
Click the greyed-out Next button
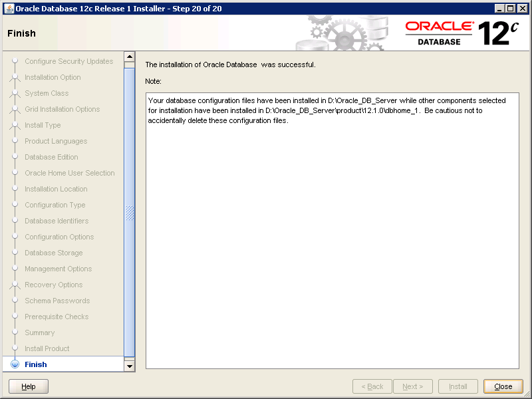click(412, 386)
